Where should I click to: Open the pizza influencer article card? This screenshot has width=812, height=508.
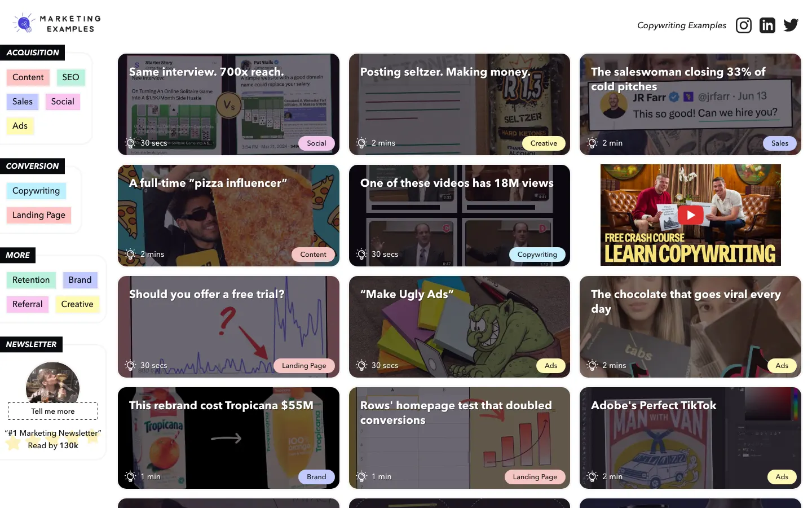pyautogui.click(x=228, y=216)
